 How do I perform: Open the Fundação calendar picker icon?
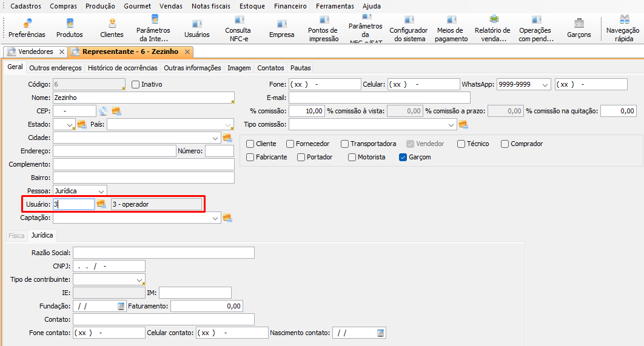click(121, 306)
